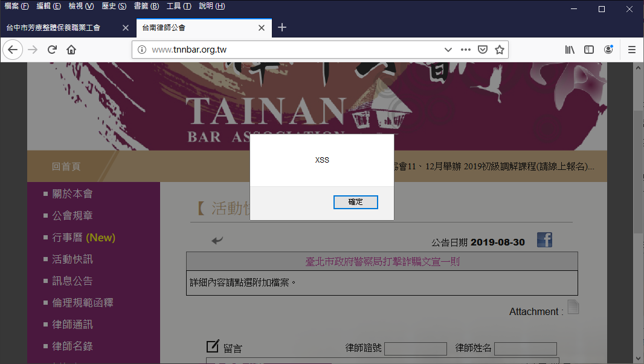Open the 工具 (T) menu

(x=179, y=6)
